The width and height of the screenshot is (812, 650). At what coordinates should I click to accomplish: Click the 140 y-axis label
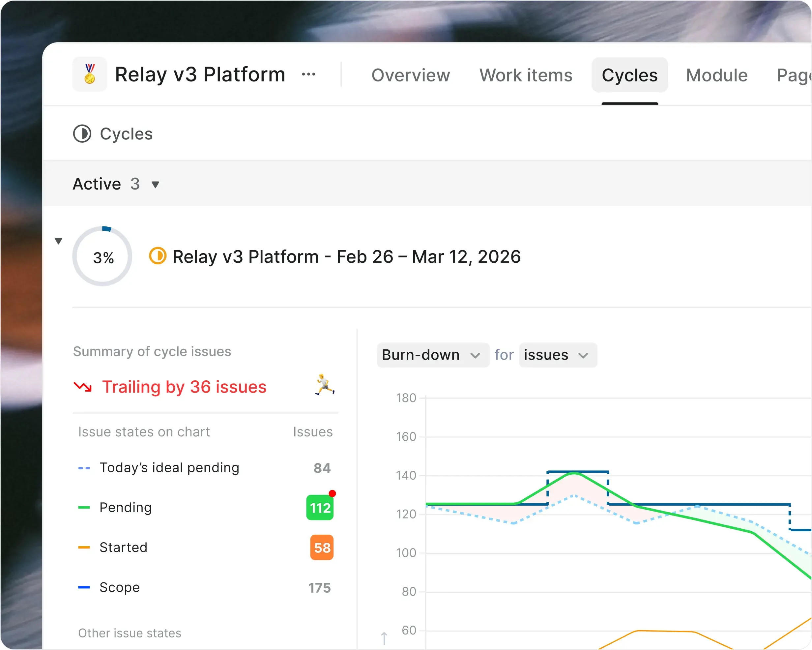[406, 476]
